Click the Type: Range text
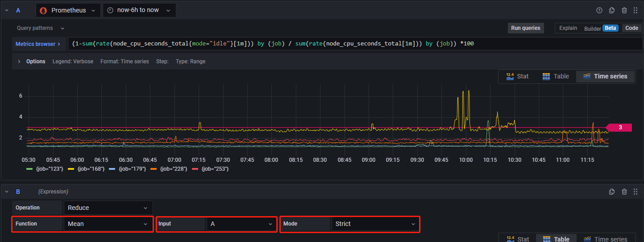The height and width of the screenshot is (242, 644). (x=191, y=62)
